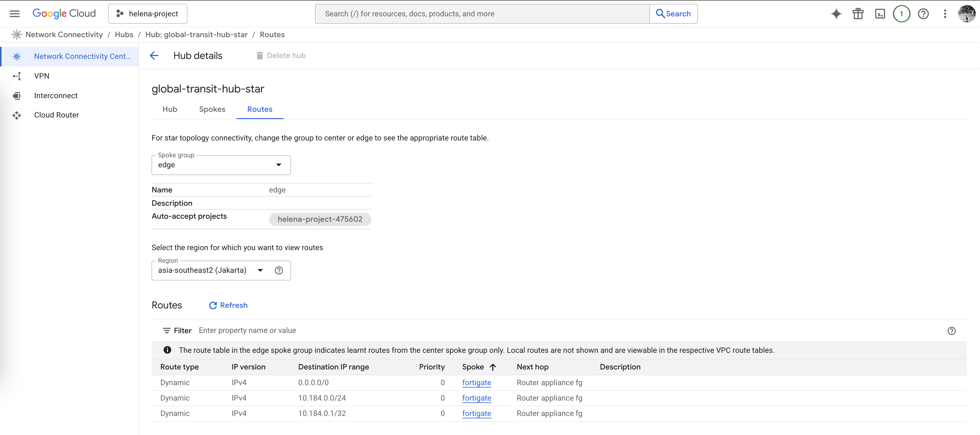Image resolution: width=980 pixels, height=435 pixels.
Task: Open Cloud Router in the sidebar
Action: coord(56,115)
